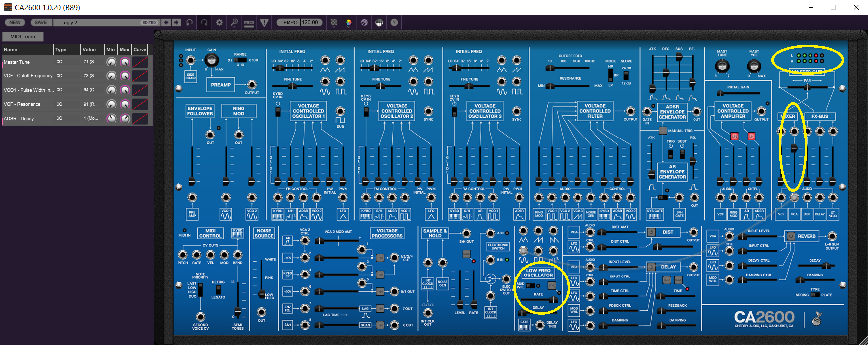The image size is (868, 345).
Task: Toggle the delay SYNC button
Action: [678, 280]
